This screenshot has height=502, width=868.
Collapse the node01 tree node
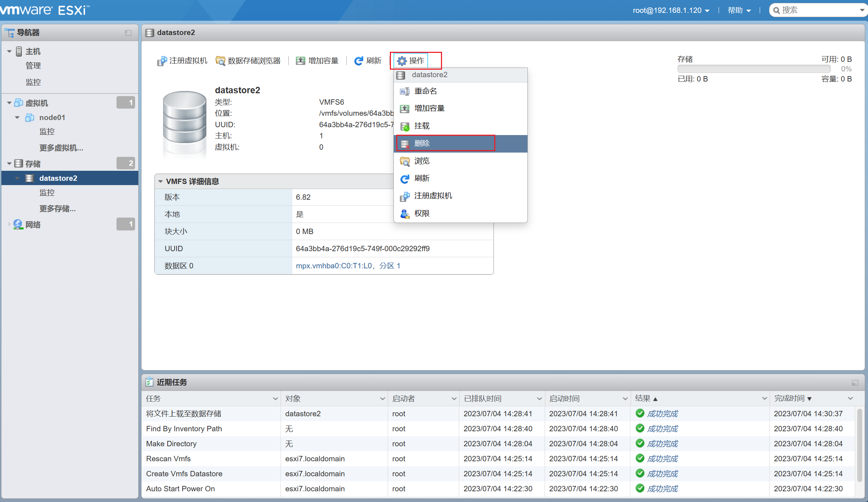[17, 118]
